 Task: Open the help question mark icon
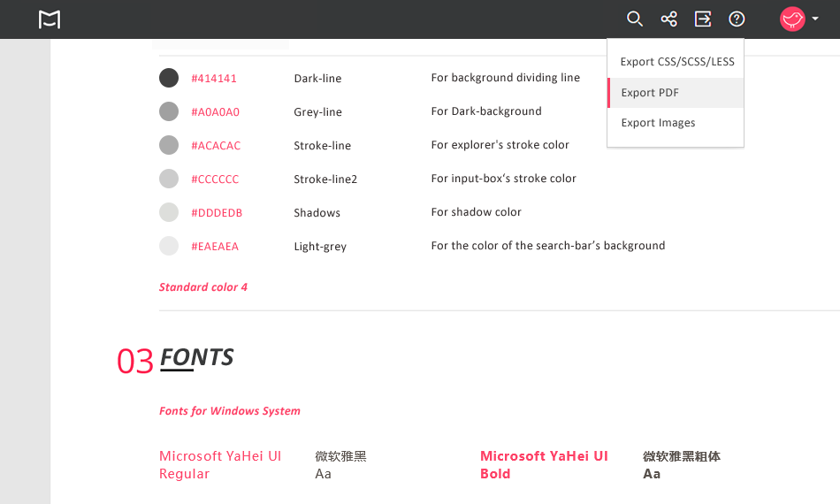tap(737, 19)
